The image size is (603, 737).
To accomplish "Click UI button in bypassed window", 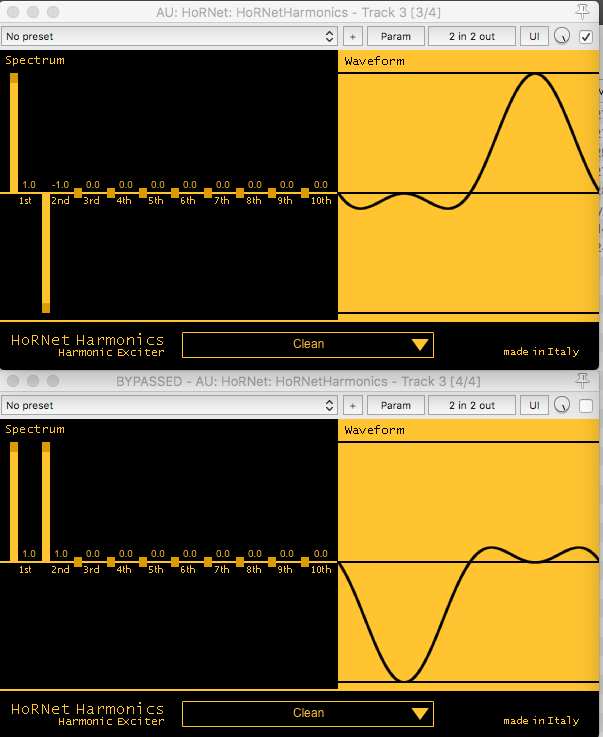I will (x=534, y=405).
